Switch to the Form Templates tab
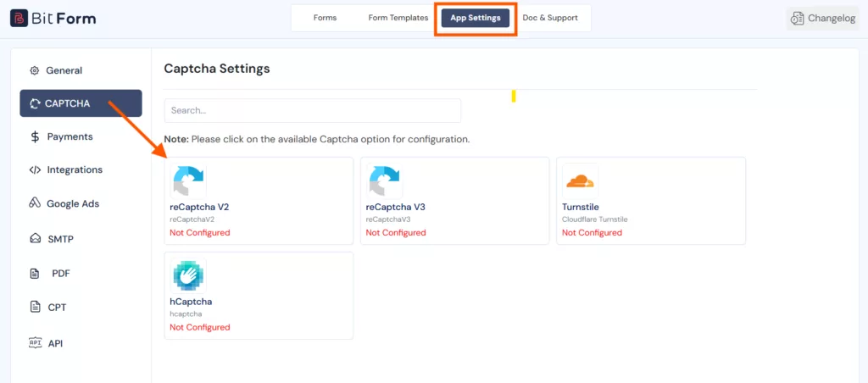868x383 pixels. 398,18
